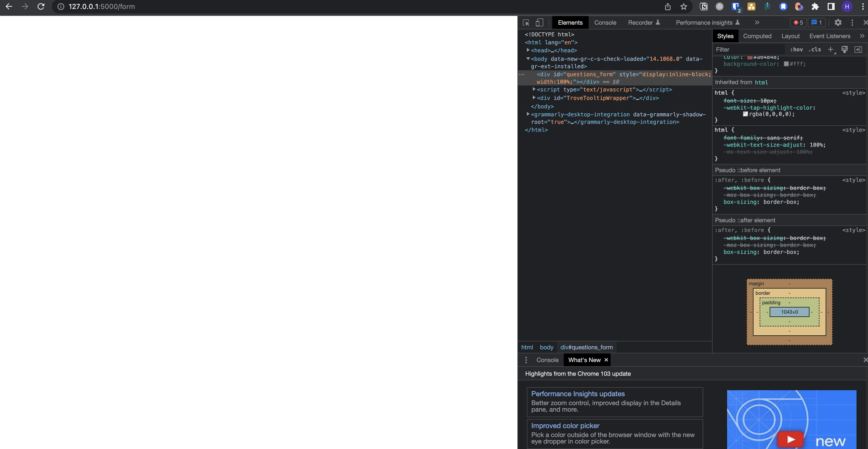868x449 pixels.
Task: Toggle computed styles sidebar icon
Action: [x=858, y=50]
